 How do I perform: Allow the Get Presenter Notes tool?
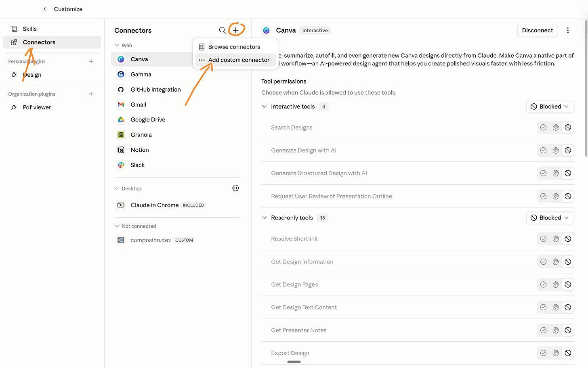click(x=544, y=330)
